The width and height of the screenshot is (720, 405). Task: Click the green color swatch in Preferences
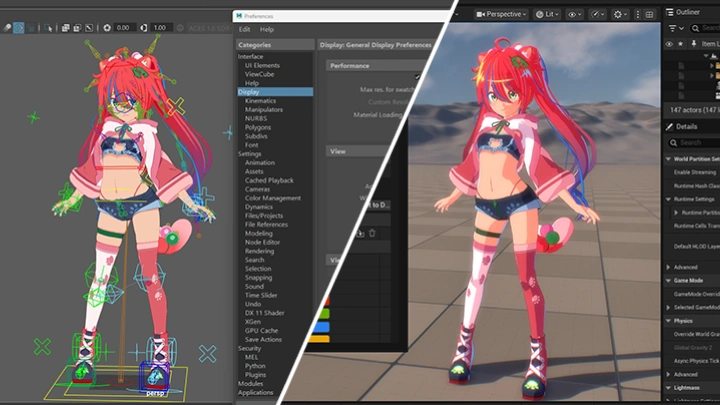323,314
